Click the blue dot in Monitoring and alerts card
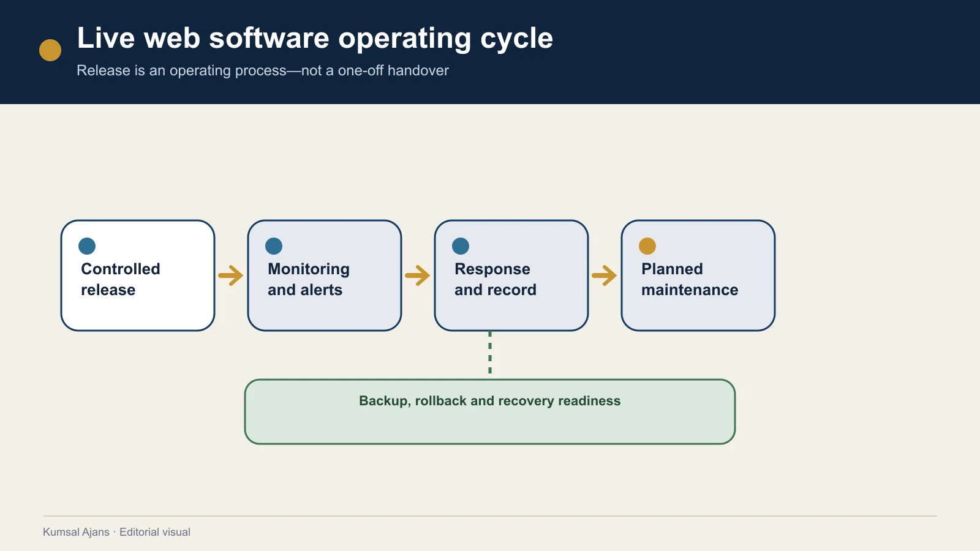 tap(274, 246)
